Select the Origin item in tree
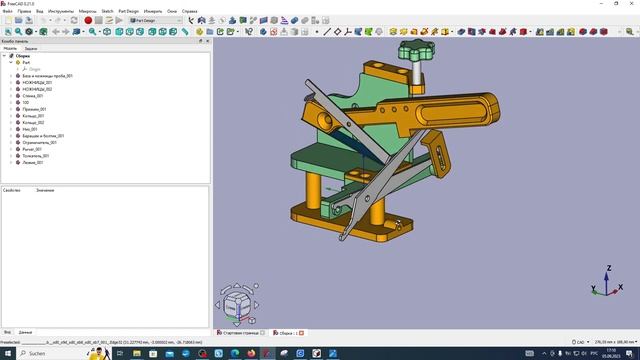The image size is (640, 360). pyautogui.click(x=35, y=69)
